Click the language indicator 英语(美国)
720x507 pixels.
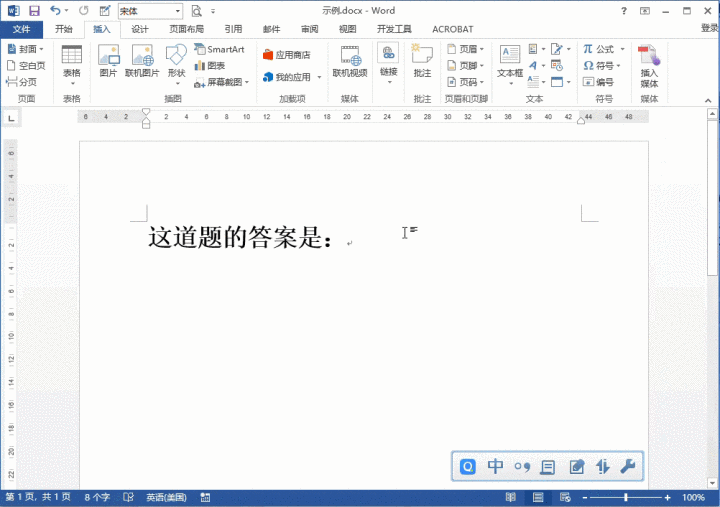click(x=166, y=497)
